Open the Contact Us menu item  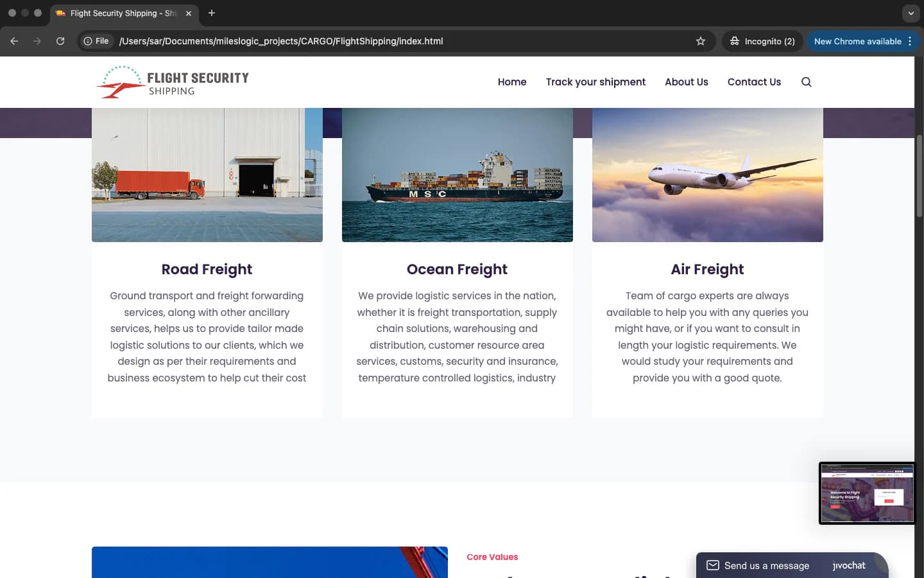(754, 82)
